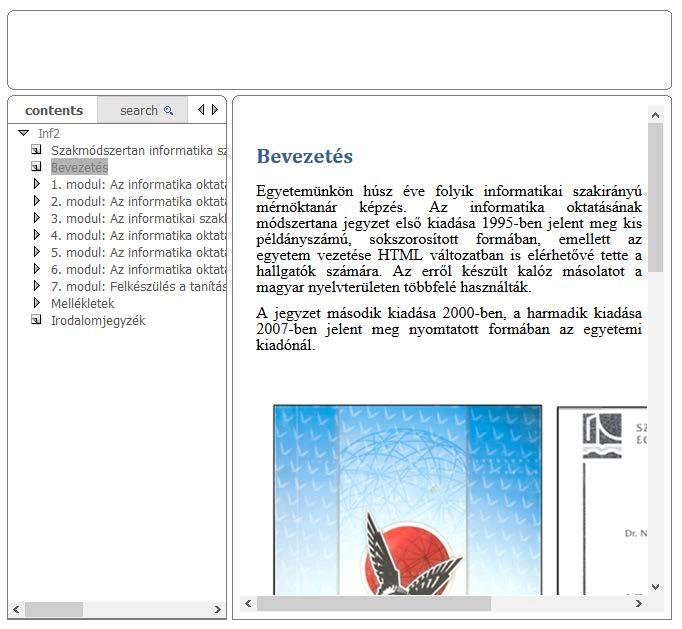Open 7. modul: Felkészülés a tanítás topic
682x629 pixels.
click(x=138, y=286)
